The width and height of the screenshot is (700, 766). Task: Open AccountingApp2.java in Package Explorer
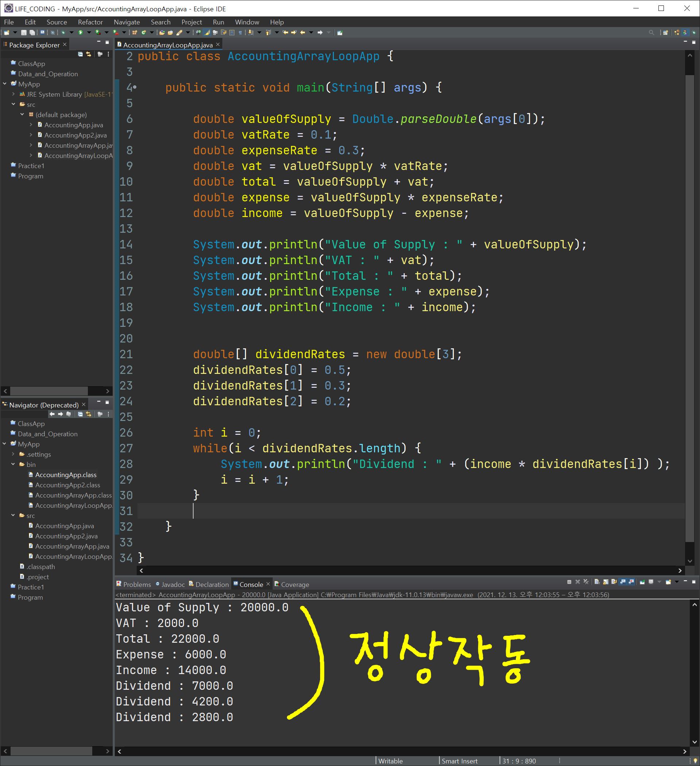(75, 135)
